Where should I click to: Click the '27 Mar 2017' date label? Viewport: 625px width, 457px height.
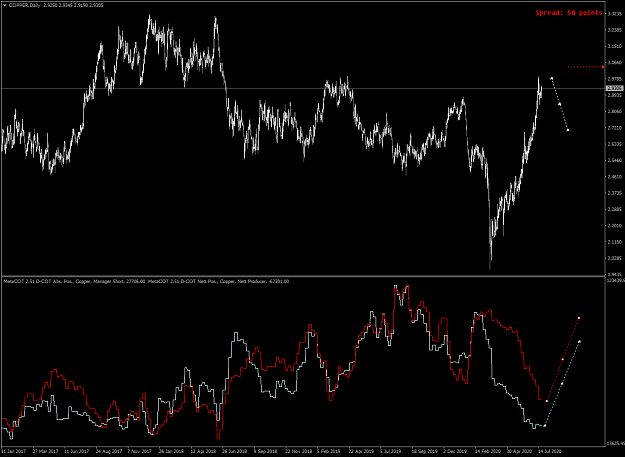(x=45, y=451)
